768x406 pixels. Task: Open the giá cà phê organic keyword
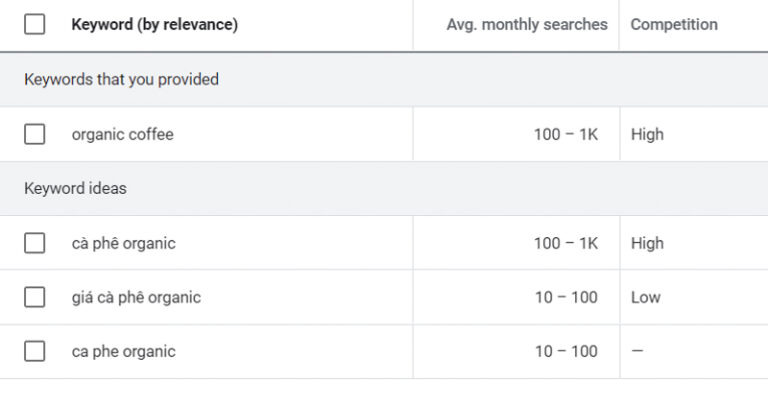click(x=136, y=297)
